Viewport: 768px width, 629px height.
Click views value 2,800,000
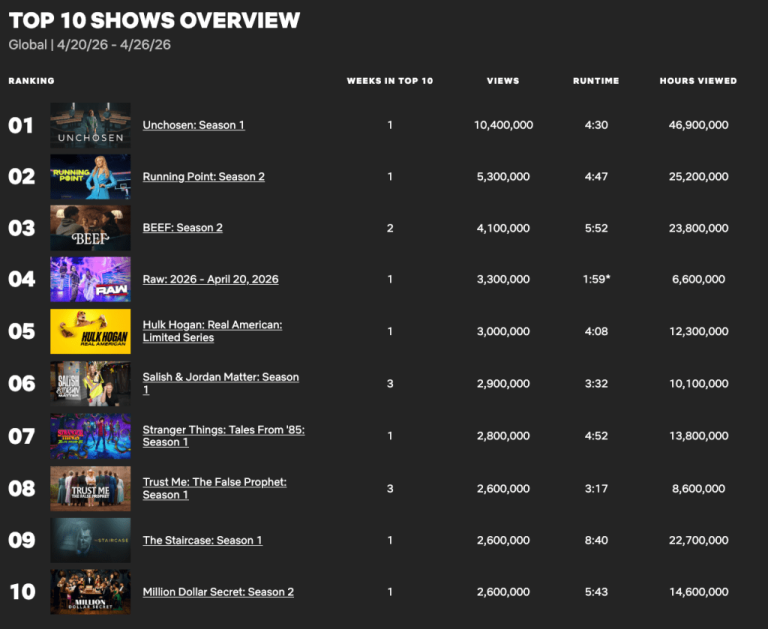pyautogui.click(x=504, y=435)
